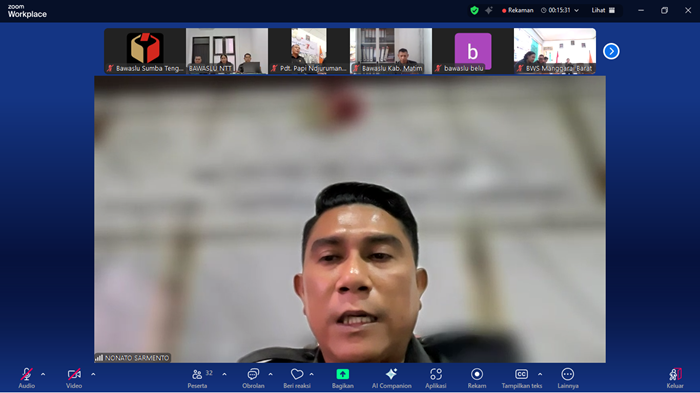Minimize the Zoom window
This screenshot has width=700, height=393.
tap(641, 10)
